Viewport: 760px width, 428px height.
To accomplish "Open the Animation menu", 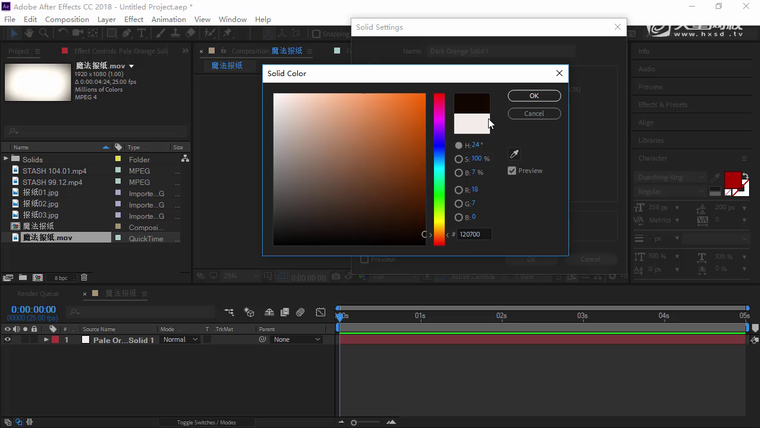I will (x=168, y=19).
